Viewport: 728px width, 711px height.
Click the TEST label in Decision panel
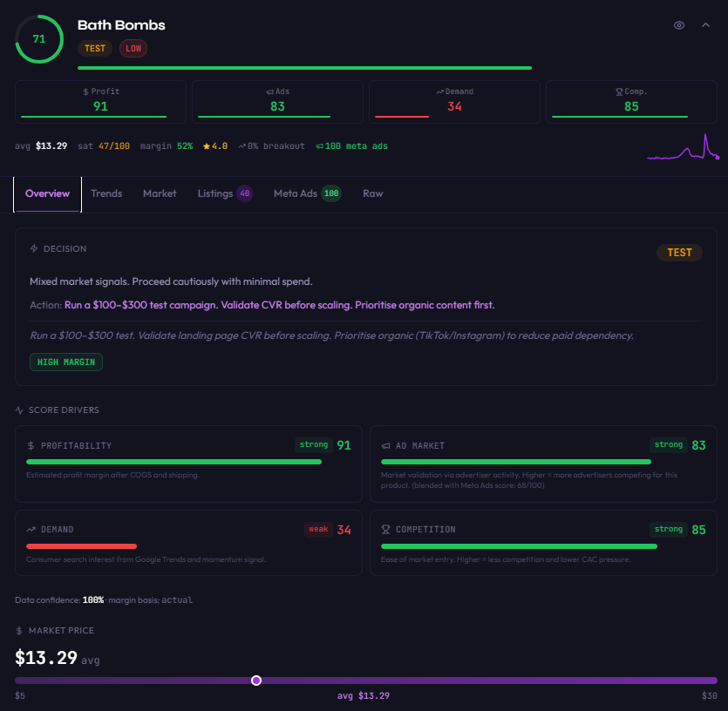tap(679, 253)
